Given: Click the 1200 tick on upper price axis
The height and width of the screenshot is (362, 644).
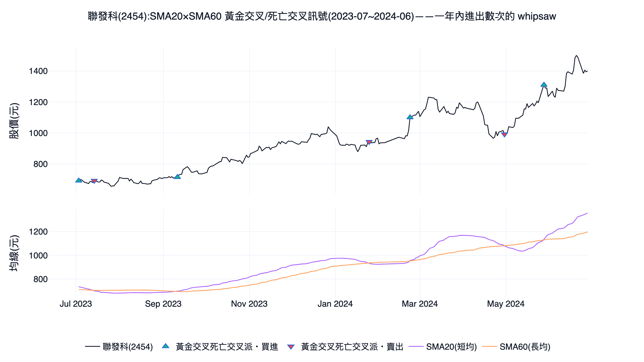Looking at the screenshot, I should (x=38, y=102).
